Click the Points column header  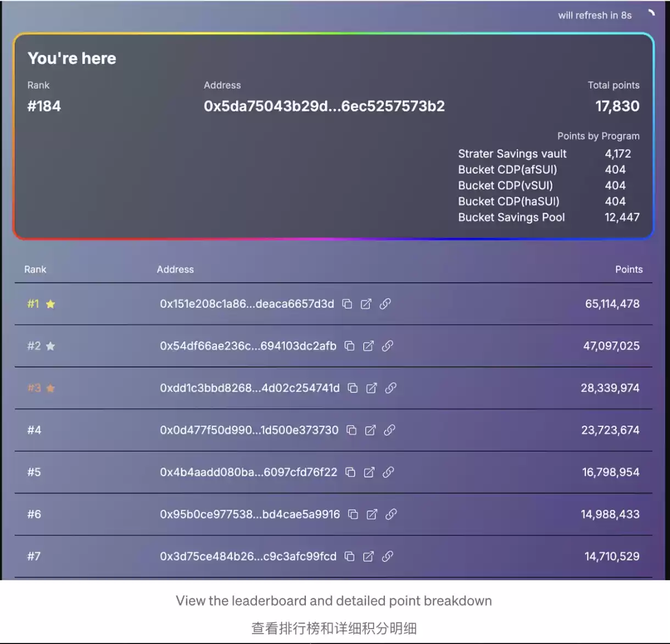628,269
